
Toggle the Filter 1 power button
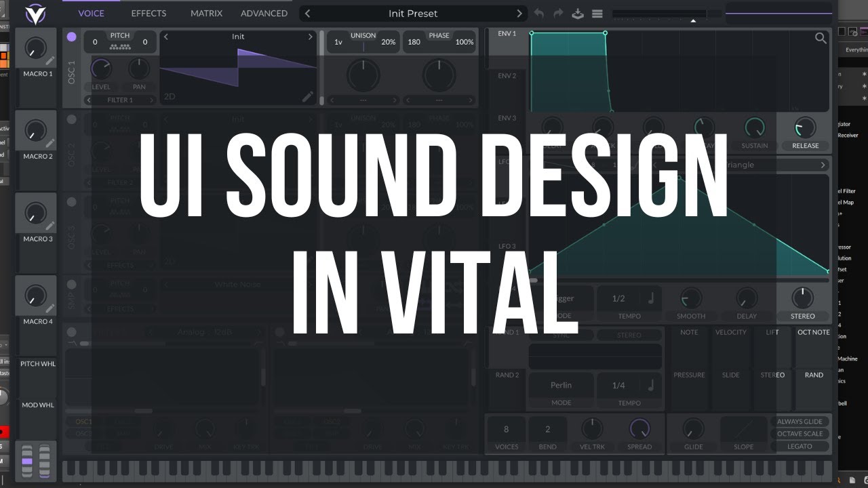pyautogui.click(x=72, y=332)
